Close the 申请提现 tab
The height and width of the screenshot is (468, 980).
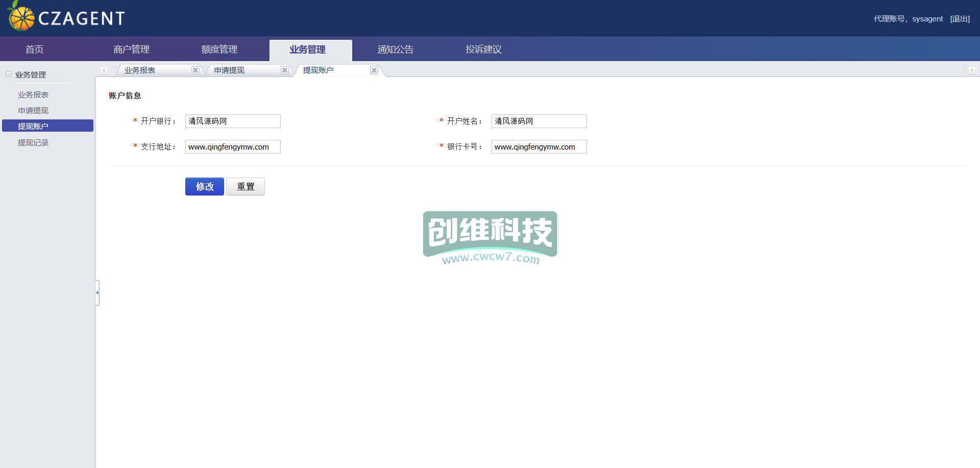(x=285, y=70)
